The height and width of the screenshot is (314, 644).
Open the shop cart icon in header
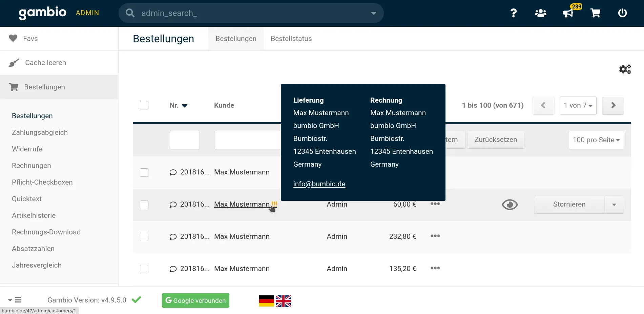(595, 13)
